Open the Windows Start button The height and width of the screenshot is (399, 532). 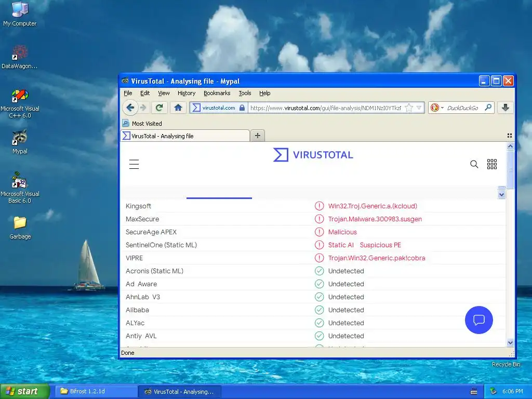[25, 391]
